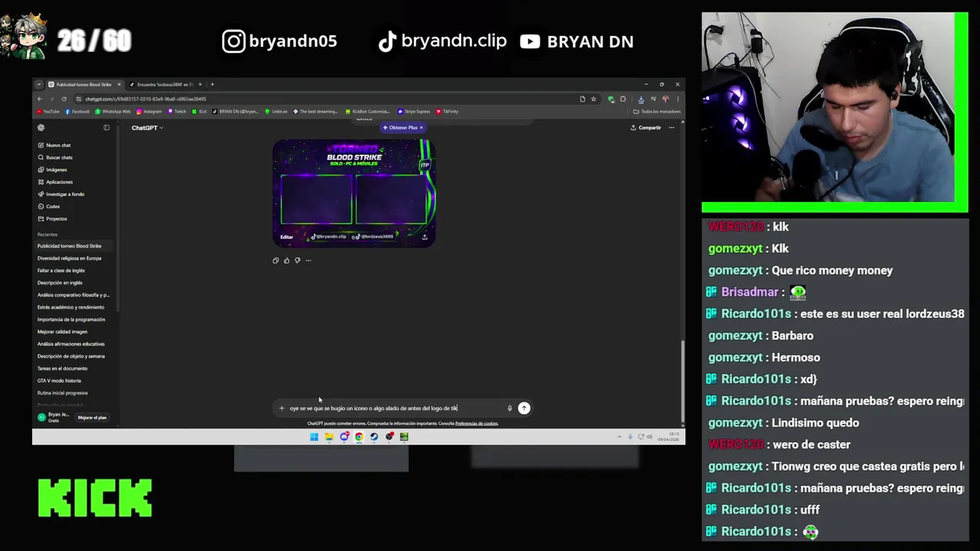Screen dimensions: 980x551
Task: Click the microphone dictation icon
Action: 509,408
